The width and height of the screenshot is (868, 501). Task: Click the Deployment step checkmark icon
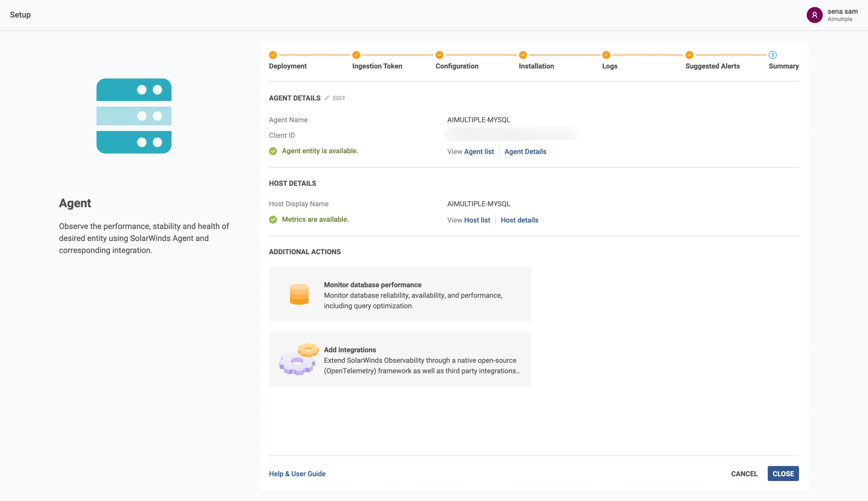click(x=273, y=55)
